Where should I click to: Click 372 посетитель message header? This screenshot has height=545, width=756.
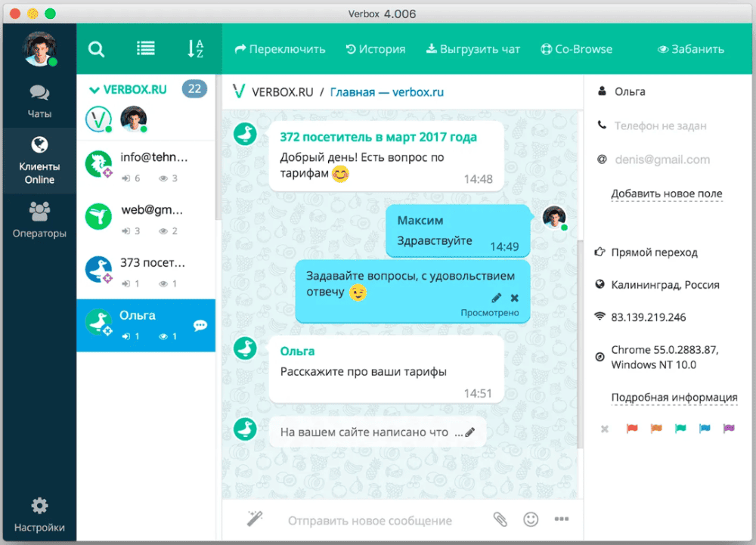tap(379, 137)
